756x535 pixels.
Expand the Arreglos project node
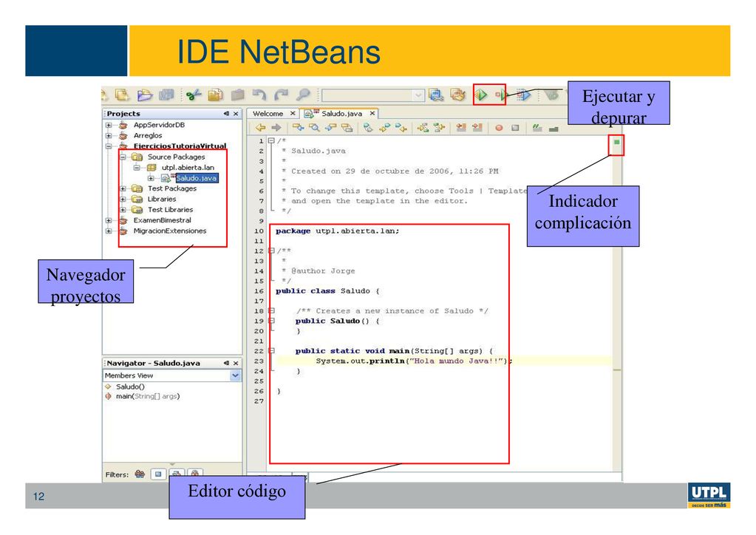109,135
